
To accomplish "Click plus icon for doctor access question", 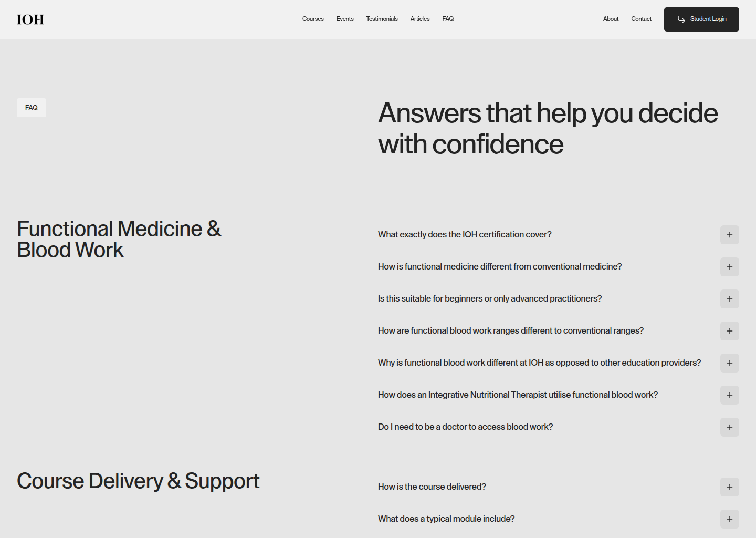I will click(729, 427).
